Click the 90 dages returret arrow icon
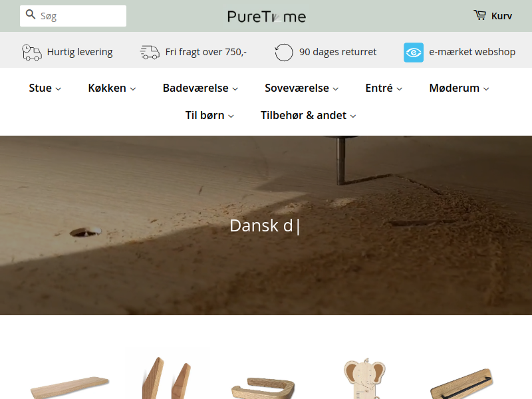 pos(284,53)
